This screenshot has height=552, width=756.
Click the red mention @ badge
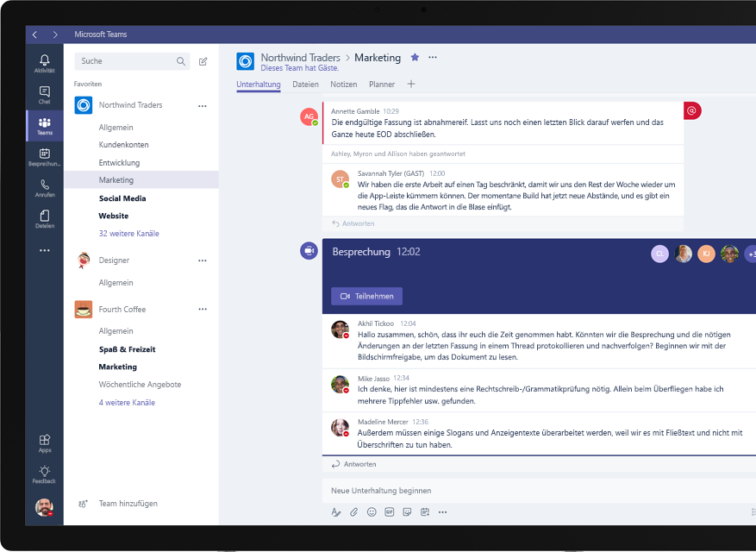692,111
